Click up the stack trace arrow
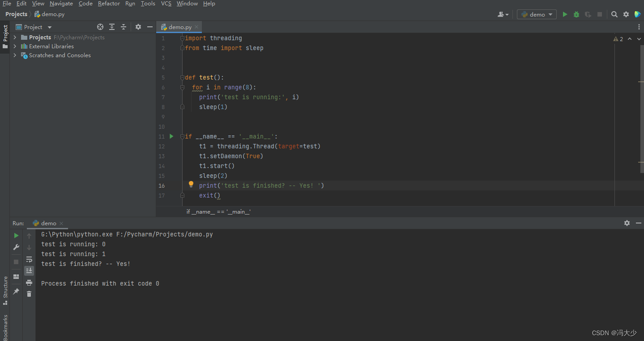The width and height of the screenshot is (644, 341). [x=29, y=236]
